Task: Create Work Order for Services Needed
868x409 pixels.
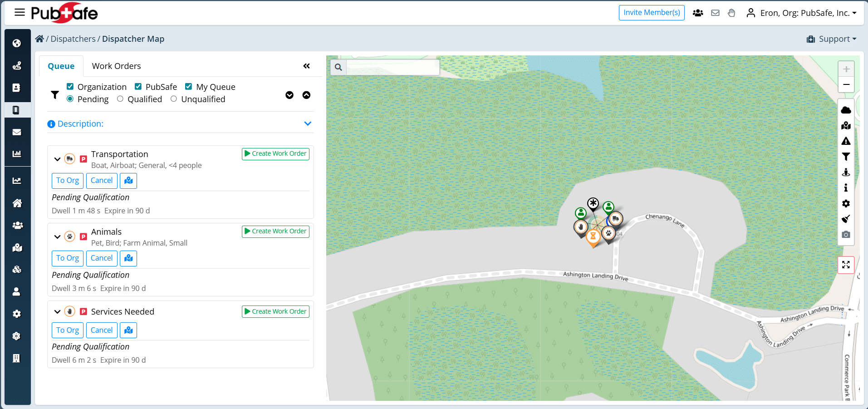Action: pyautogui.click(x=275, y=311)
